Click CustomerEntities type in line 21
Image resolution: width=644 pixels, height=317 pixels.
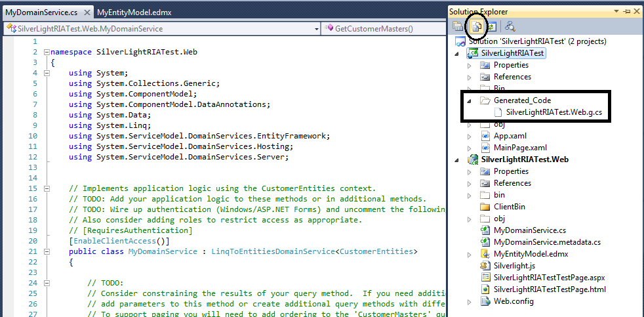point(376,251)
